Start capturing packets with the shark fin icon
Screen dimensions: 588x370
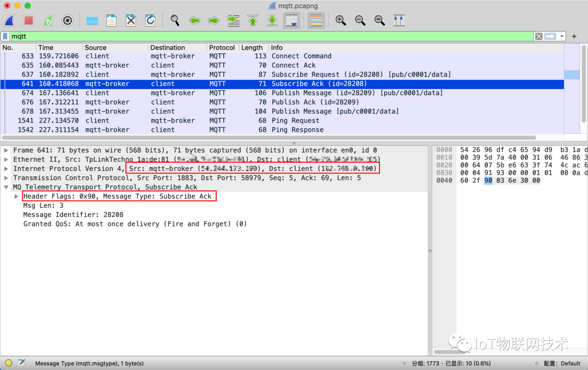click(9, 21)
